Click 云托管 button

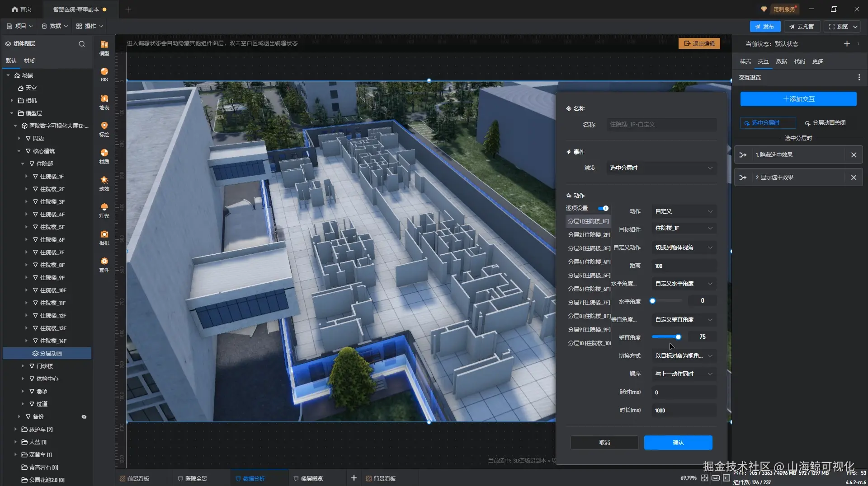802,27
